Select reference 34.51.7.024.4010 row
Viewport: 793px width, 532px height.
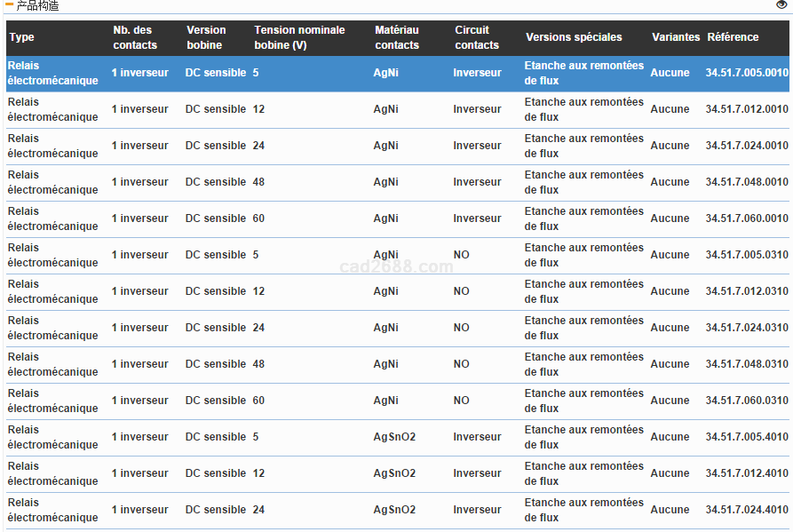coord(746,510)
